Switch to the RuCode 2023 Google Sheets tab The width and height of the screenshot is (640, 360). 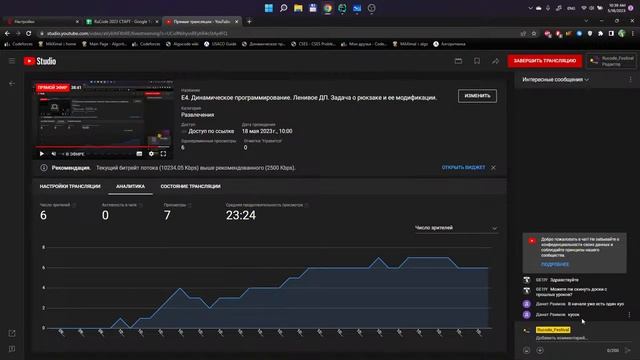coord(122,22)
